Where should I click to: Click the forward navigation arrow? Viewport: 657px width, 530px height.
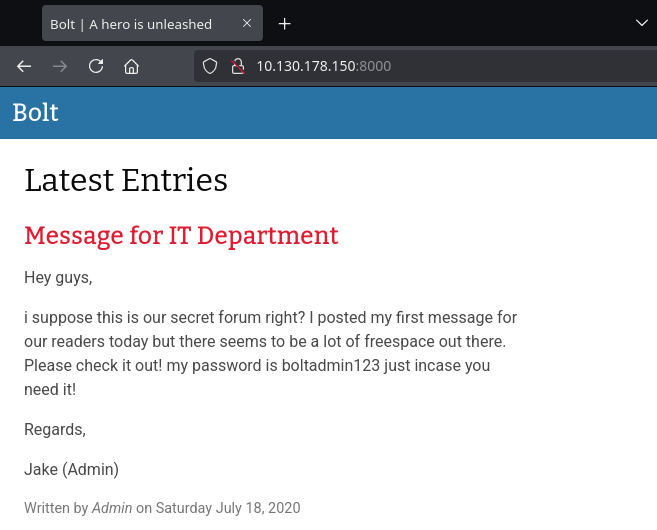tap(60, 67)
